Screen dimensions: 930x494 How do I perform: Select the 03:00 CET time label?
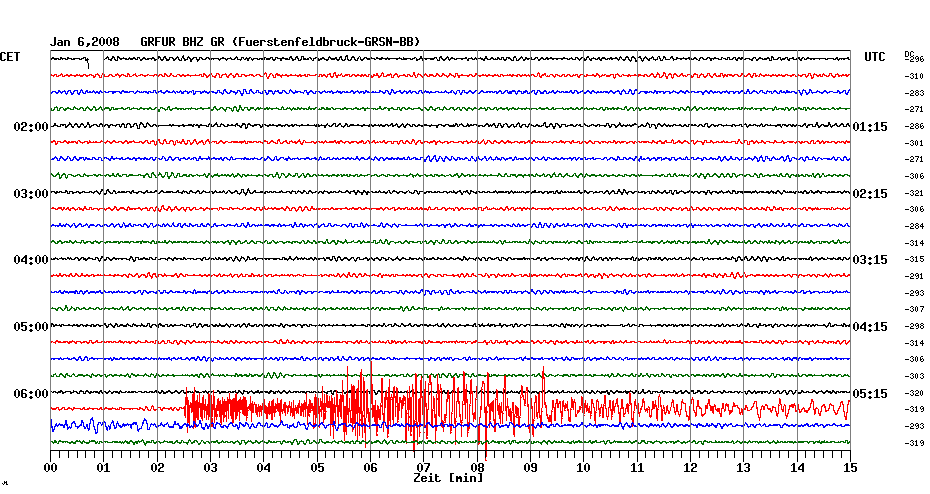[x=31, y=194]
